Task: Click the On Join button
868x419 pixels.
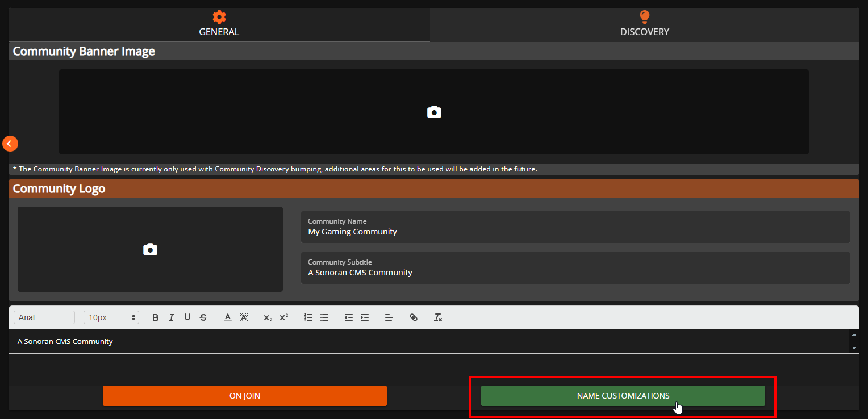Action: (245, 396)
